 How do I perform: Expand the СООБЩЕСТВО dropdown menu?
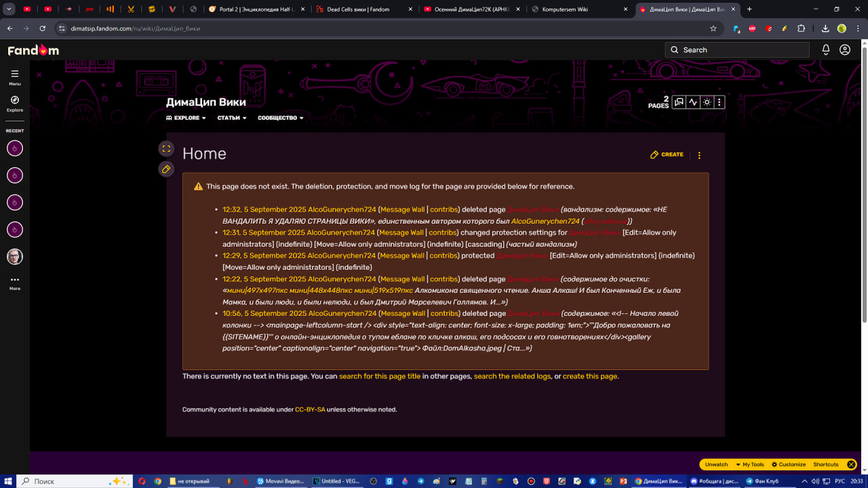(x=280, y=118)
